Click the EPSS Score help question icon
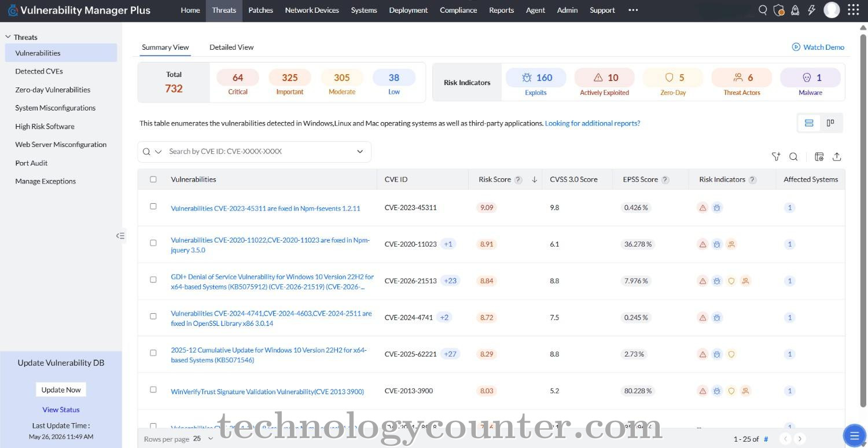Image resolution: width=868 pixels, height=448 pixels. coord(665,179)
